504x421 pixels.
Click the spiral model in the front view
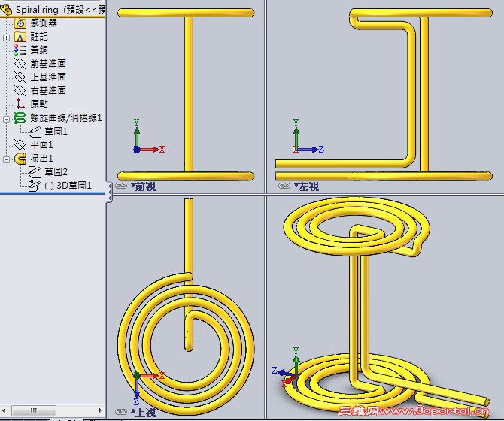coord(189,93)
